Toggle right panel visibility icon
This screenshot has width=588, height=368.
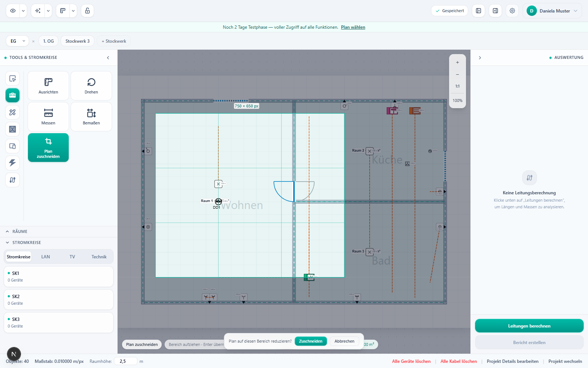[x=495, y=11]
